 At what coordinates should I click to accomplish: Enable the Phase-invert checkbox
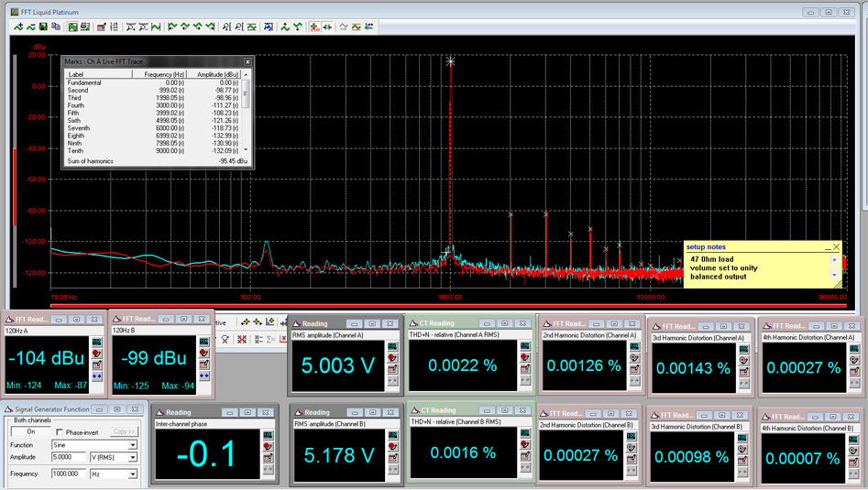[60, 432]
